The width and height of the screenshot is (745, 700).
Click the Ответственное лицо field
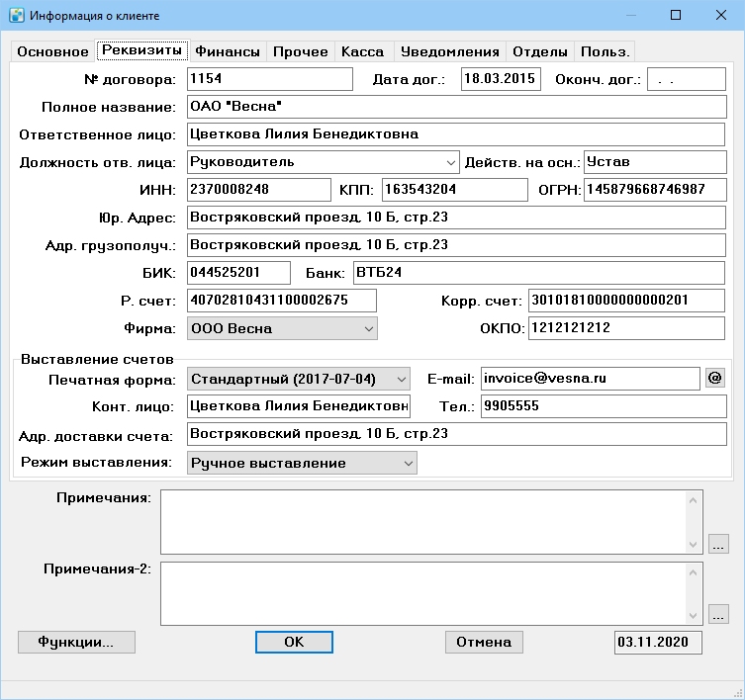(456, 134)
